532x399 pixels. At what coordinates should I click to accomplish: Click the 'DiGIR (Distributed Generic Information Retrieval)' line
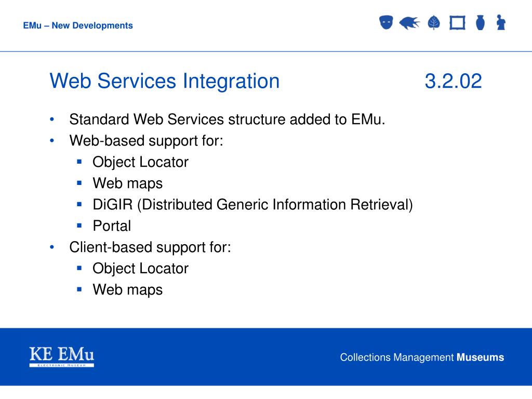coord(253,205)
